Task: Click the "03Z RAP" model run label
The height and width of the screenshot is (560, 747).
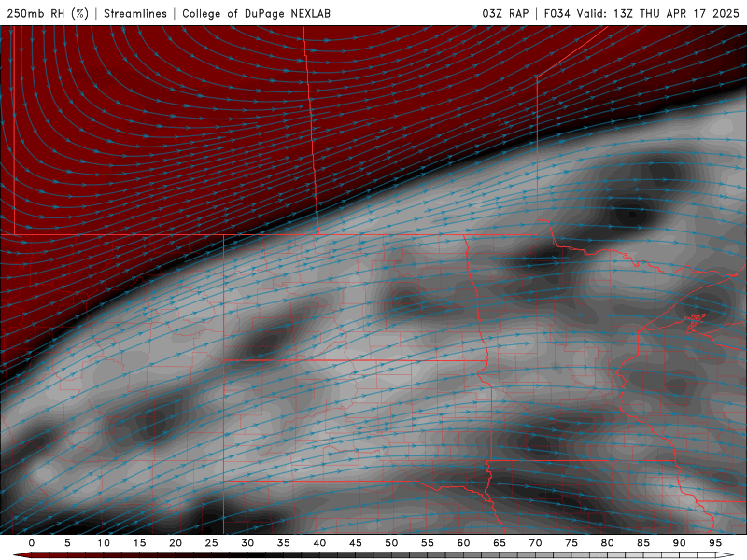Action: tap(505, 13)
